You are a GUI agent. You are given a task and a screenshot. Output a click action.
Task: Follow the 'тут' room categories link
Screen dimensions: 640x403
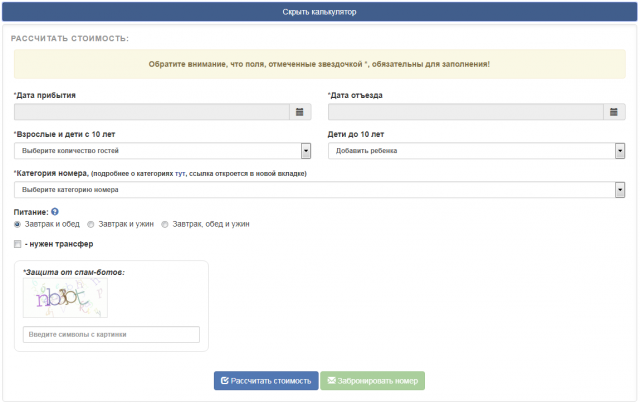pos(180,174)
